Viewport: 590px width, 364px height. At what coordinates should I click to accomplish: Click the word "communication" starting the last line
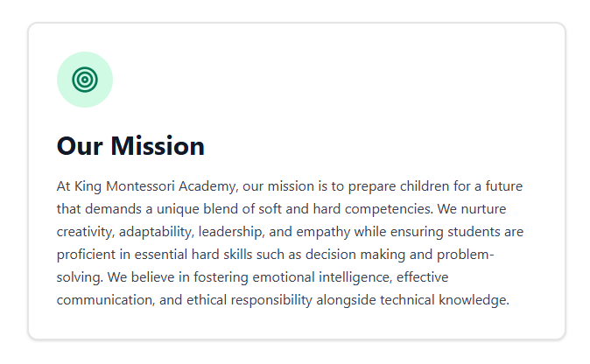(x=104, y=300)
